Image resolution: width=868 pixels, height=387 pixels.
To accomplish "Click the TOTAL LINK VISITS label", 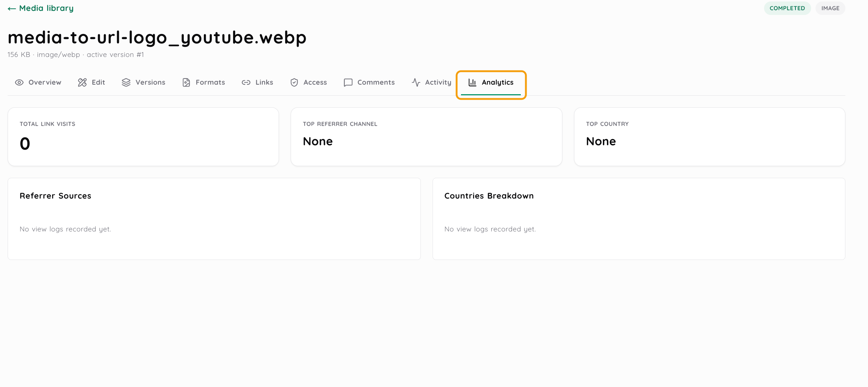I will (47, 124).
